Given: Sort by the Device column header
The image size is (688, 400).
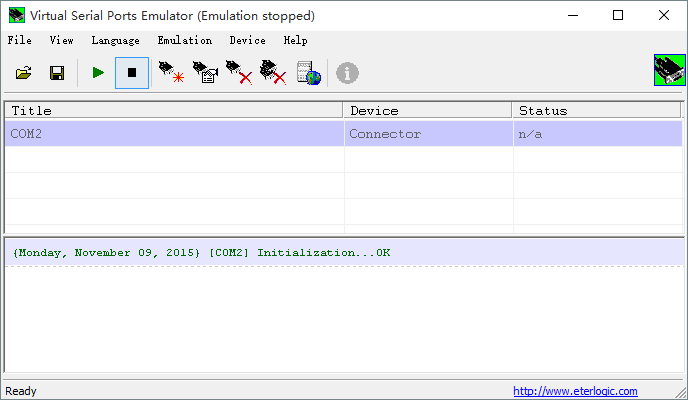Looking at the screenshot, I should tap(427, 111).
